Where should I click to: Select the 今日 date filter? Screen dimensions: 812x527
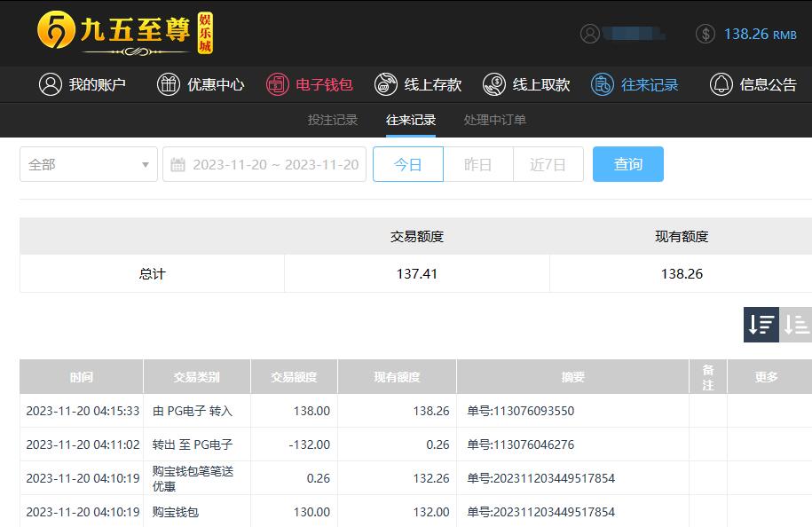[407, 164]
